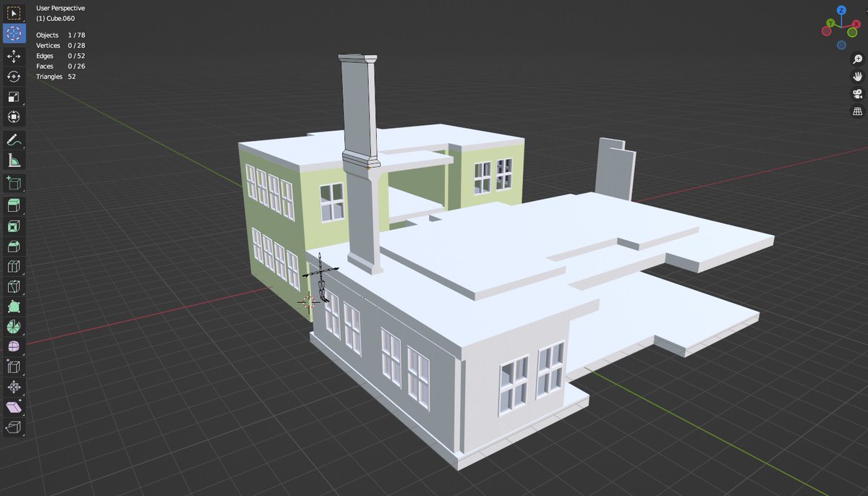The width and height of the screenshot is (868, 496).
Task: Toggle the camera view button
Action: (x=858, y=94)
